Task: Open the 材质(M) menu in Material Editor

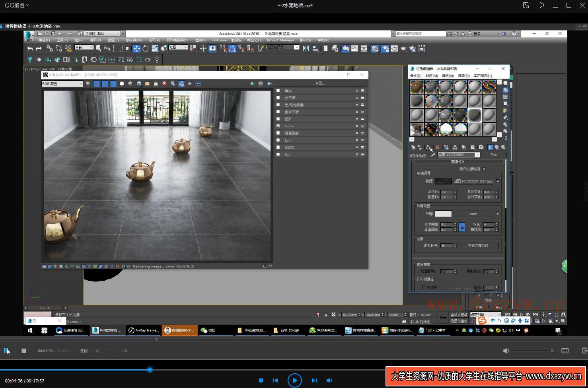Action: pos(432,76)
